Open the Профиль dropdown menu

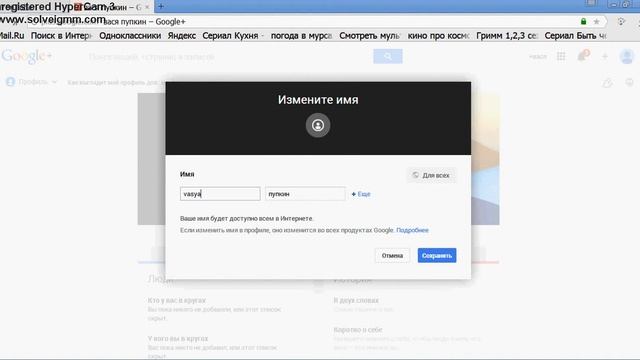(x=31, y=82)
